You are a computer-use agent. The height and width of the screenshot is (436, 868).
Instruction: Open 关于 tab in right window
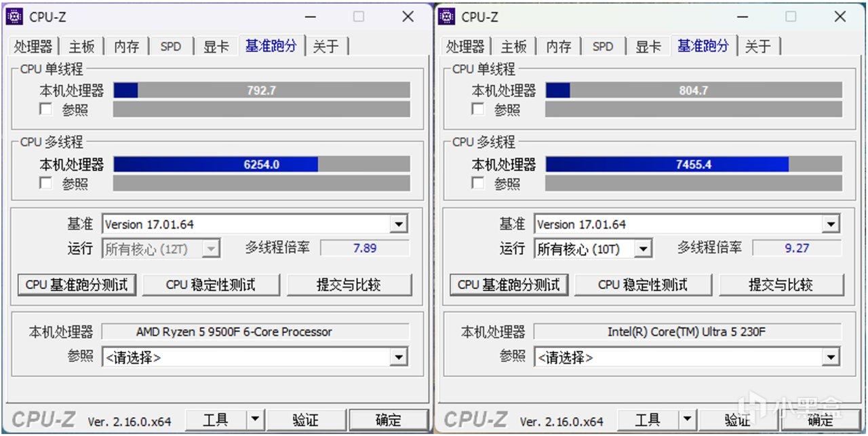(x=758, y=47)
